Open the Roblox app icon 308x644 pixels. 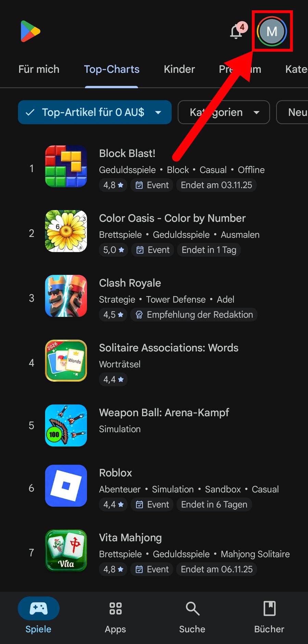click(x=66, y=486)
